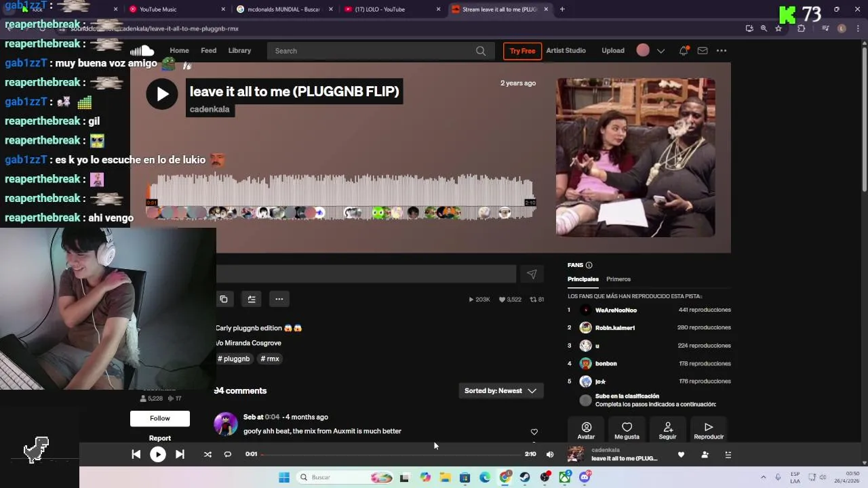The width and height of the screenshot is (868, 488).
Task: Open the #pluggnb tag
Action: point(234,359)
